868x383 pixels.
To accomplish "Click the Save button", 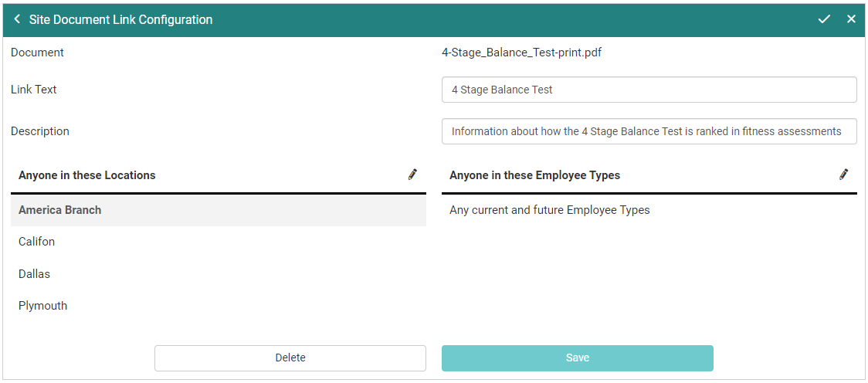I will (x=577, y=358).
